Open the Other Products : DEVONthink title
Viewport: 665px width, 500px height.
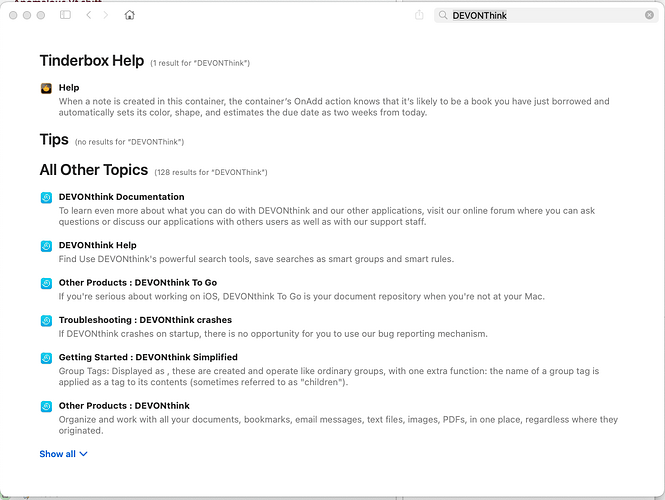coord(124,406)
